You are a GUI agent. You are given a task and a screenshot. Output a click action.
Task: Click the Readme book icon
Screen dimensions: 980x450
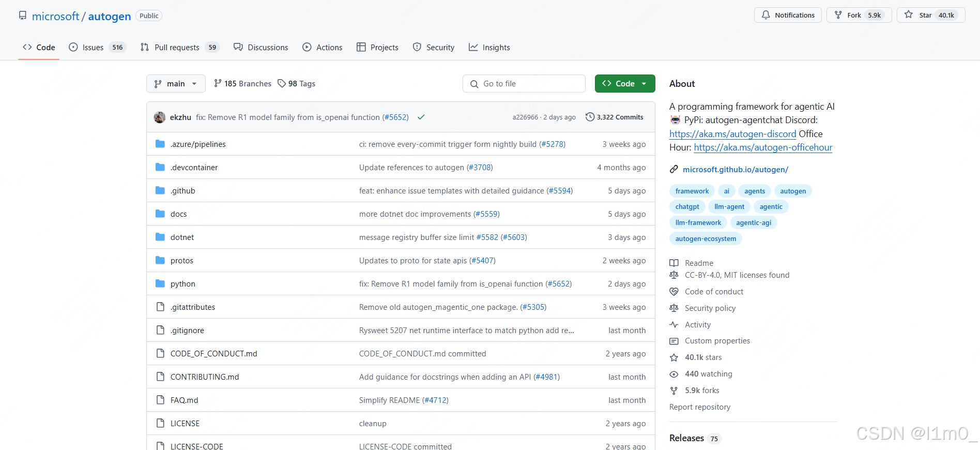[x=674, y=263]
